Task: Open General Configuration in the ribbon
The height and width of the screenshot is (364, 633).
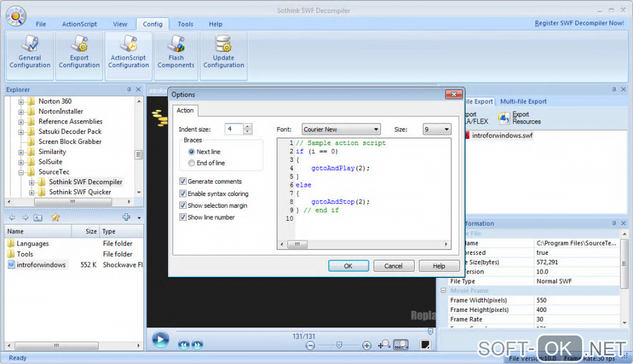Action: [30, 56]
